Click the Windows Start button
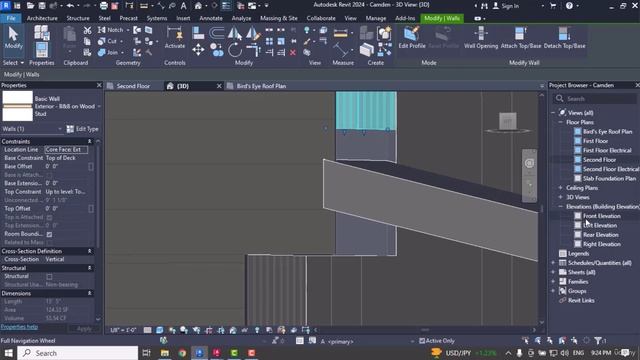Image resolution: width=640 pixels, height=360 pixels. coord(8,353)
